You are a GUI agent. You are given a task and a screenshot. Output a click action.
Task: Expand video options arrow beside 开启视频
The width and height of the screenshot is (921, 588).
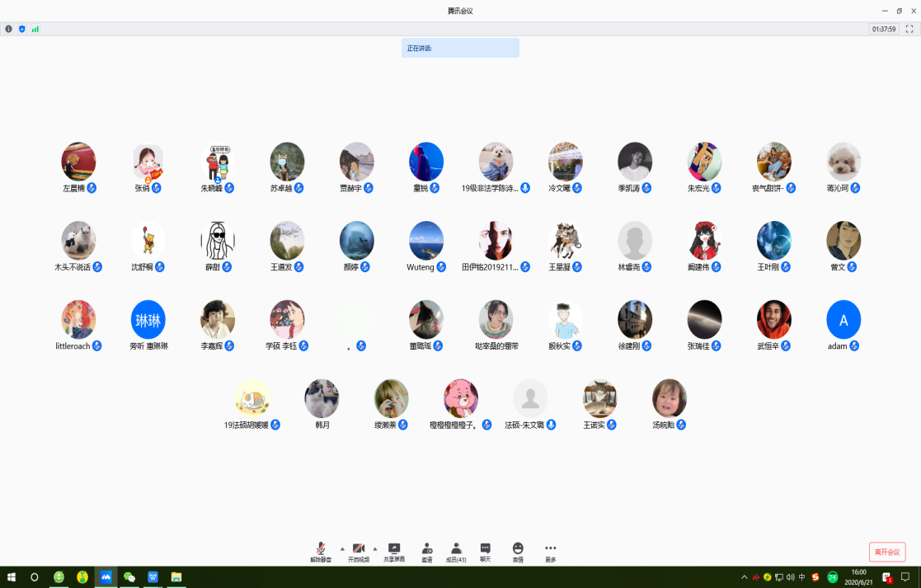click(375, 548)
